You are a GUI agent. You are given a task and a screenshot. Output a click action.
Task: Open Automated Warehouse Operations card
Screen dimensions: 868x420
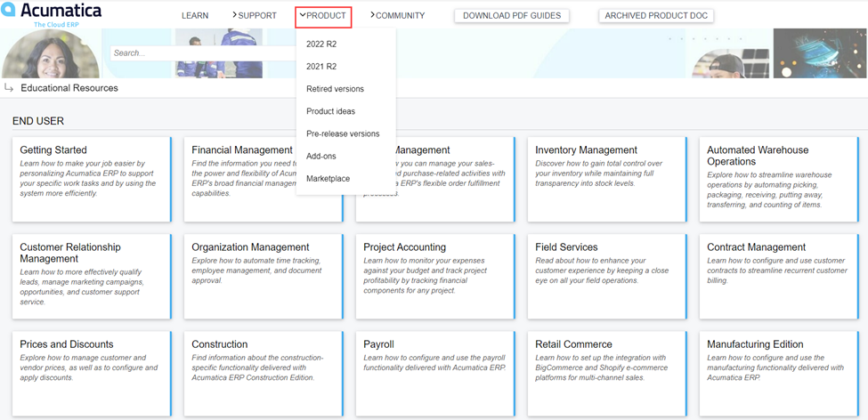click(779, 179)
